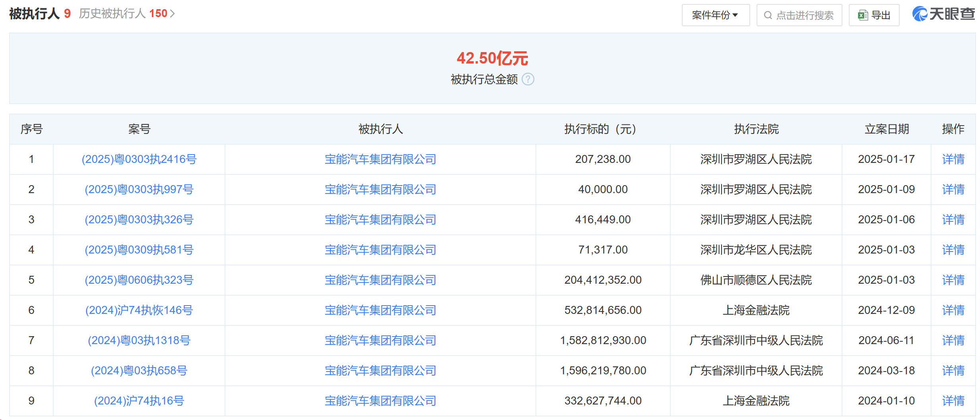Open case (2025)粤0303执2416号
This screenshot has height=420, width=980.
point(139,159)
